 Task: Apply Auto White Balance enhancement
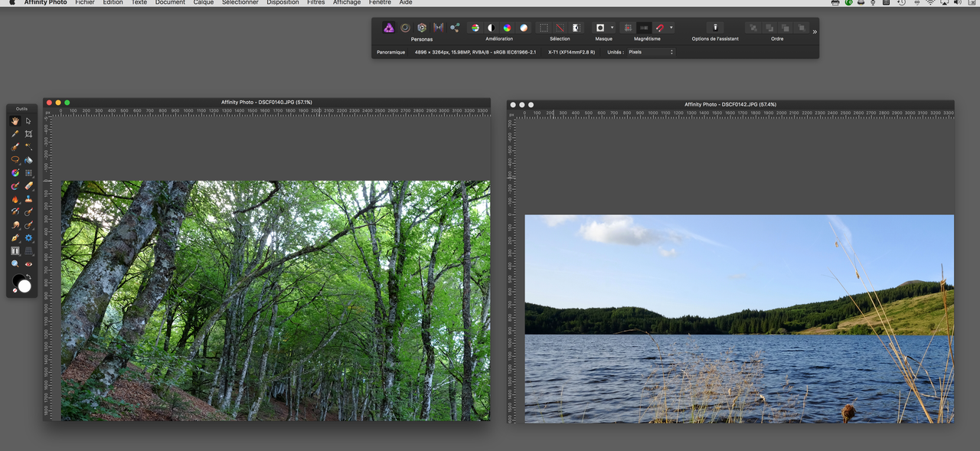pyautogui.click(x=524, y=28)
